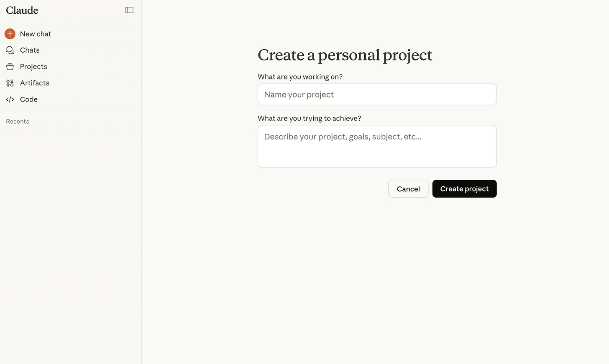The image size is (609, 364).
Task: Click the Chats speech bubble icon
Action: coord(10,50)
